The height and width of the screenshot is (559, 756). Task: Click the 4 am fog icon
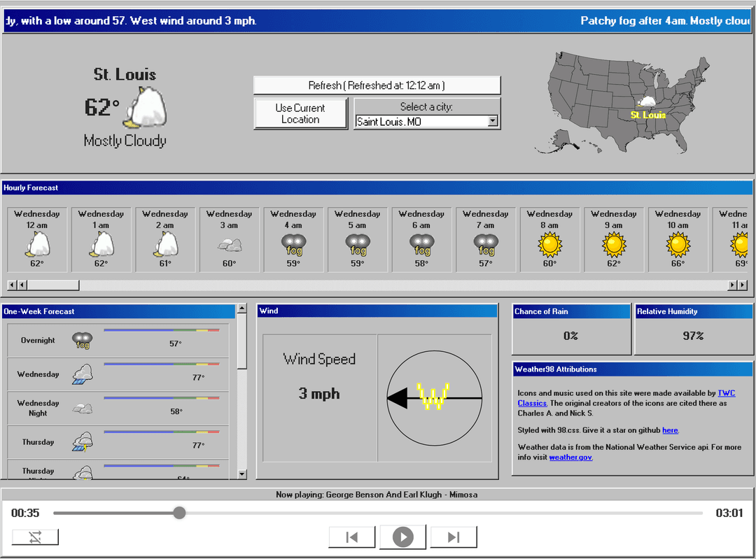point(293,244)
